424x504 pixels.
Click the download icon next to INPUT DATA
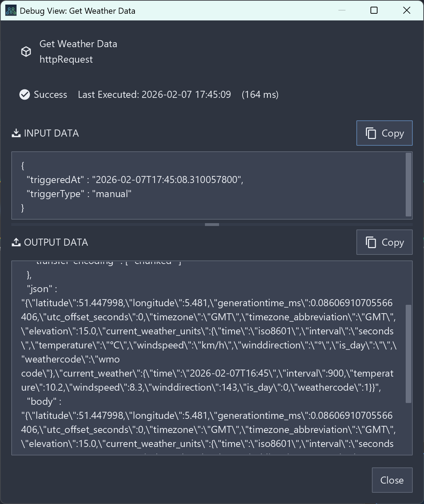point(16,133)
